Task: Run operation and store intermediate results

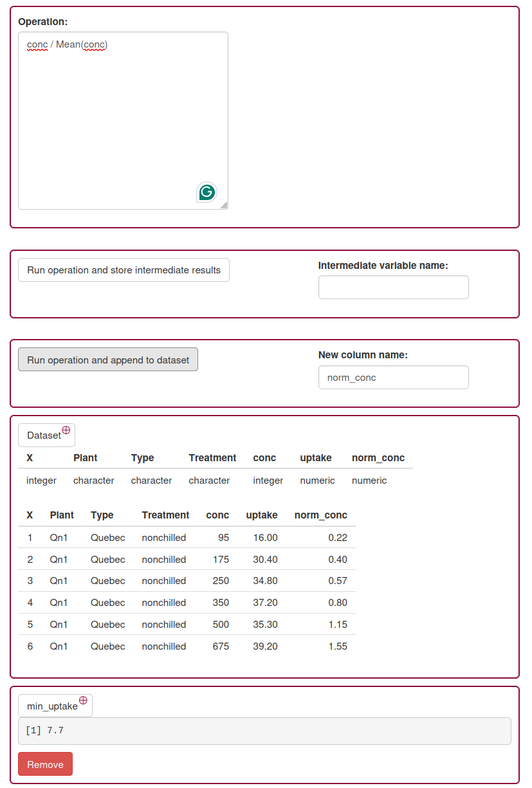Action: pos(124,270)
